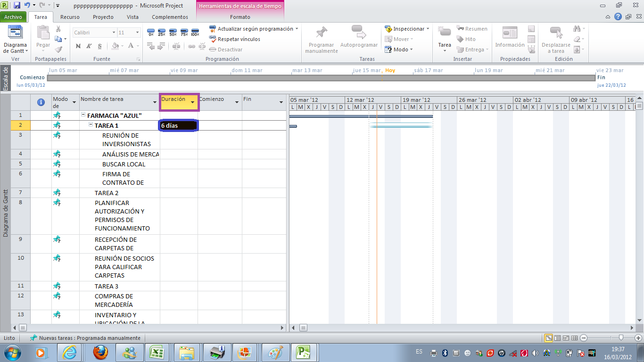The image size is (644, 362).
Task: Click the Información properties icon
Action: 510,33
